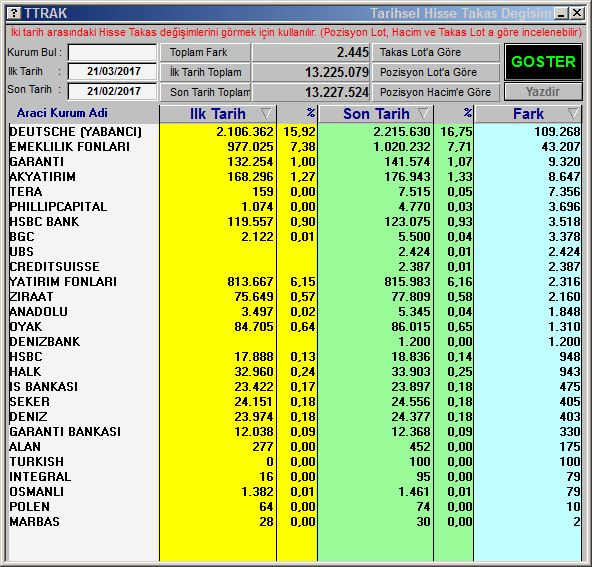This screenshot has width=592, height=567.
Task: Click percentage value 15,92
Action: [x=299, y=132]
